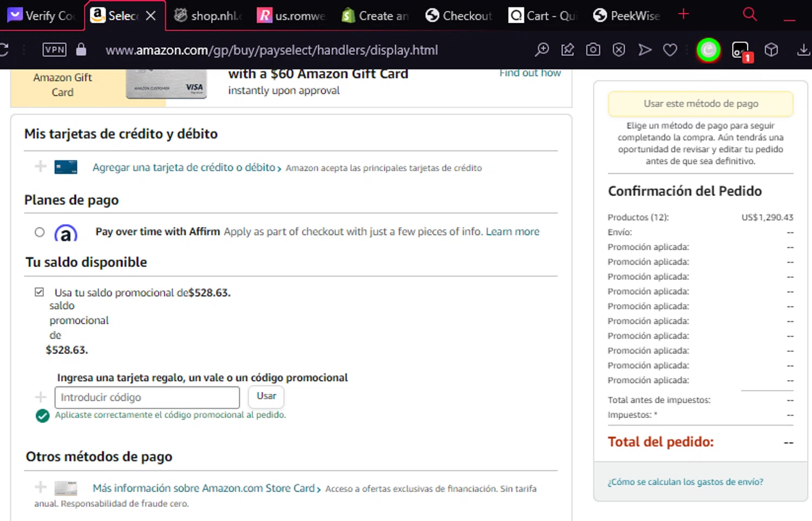Screen dimensions: 812x521
Task: Click the Visa card image thumbnail
Action: [x=166, y=84]
